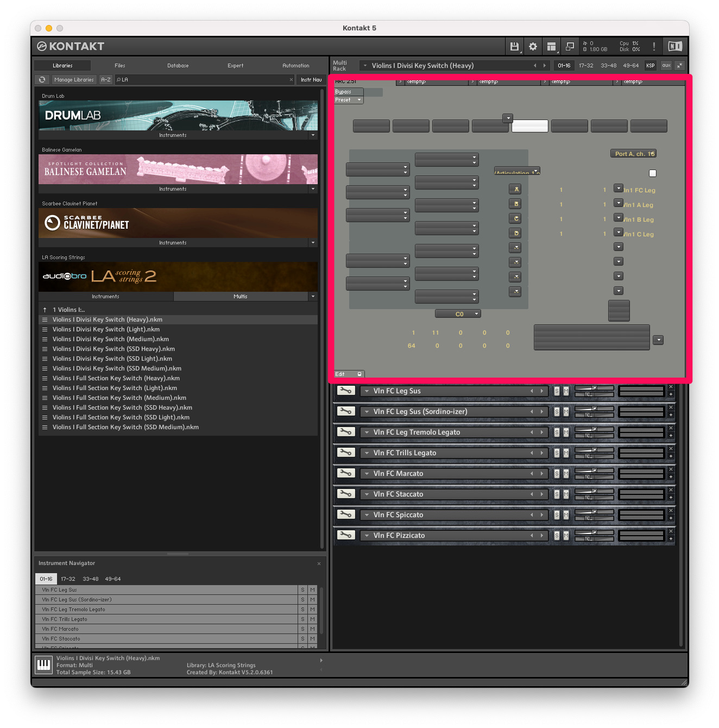The image size is (719, 728).
Task: Click the Manage Libraries button
Action: pos(74,79)
